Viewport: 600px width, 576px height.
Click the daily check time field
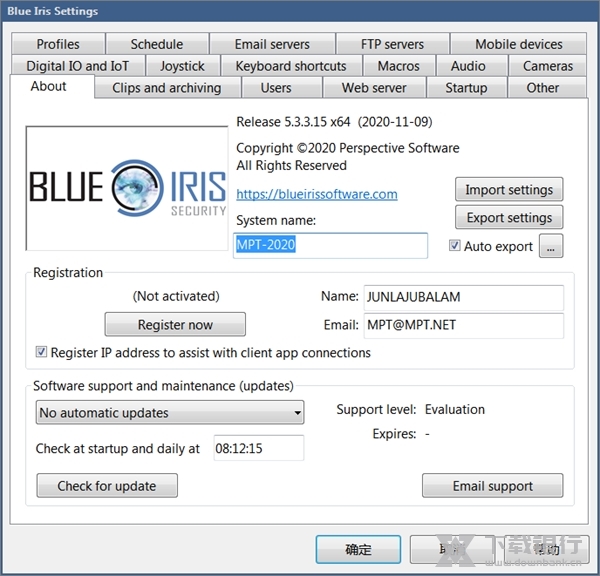tap(259, 448)
